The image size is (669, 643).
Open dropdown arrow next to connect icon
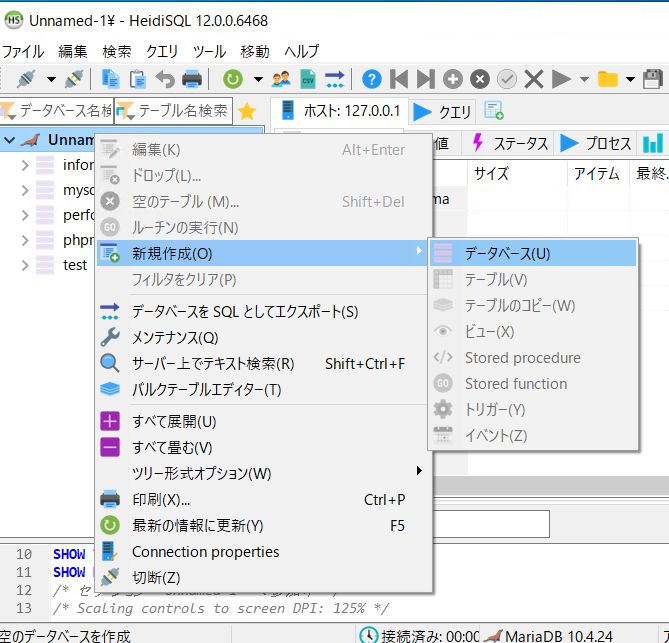(x=51, y=79)
